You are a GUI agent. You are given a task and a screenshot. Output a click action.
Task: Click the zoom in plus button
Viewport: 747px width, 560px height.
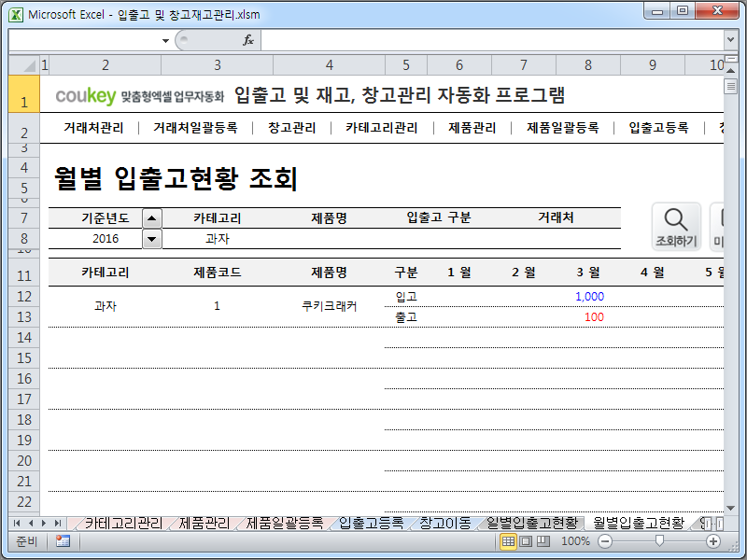click(x=713, y=541)
